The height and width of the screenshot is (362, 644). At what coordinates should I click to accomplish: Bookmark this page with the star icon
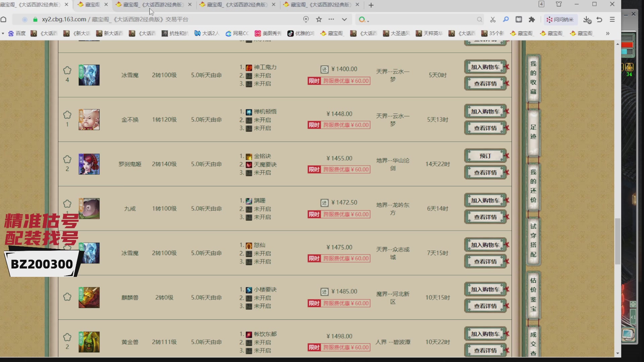(x=319, y=19)
